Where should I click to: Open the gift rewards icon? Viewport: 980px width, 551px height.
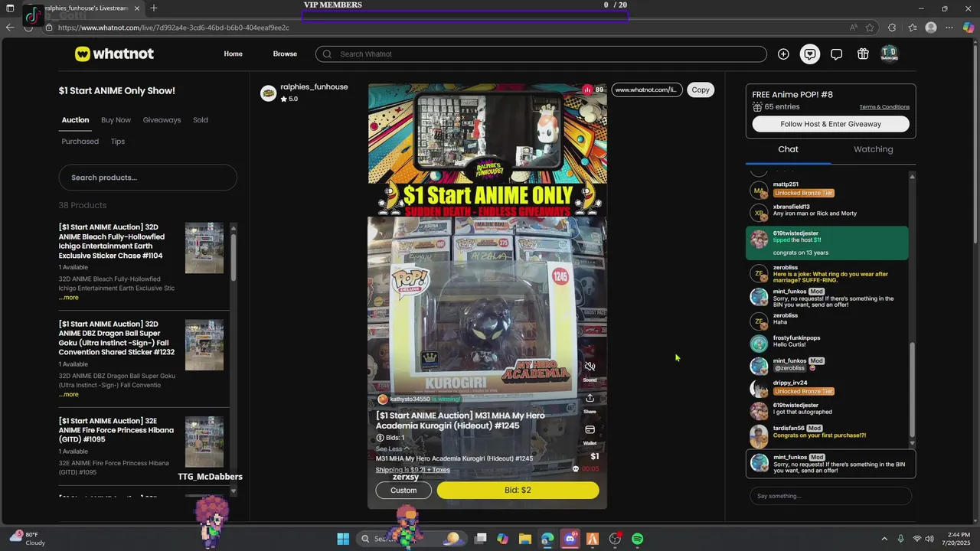click(863, 54)
